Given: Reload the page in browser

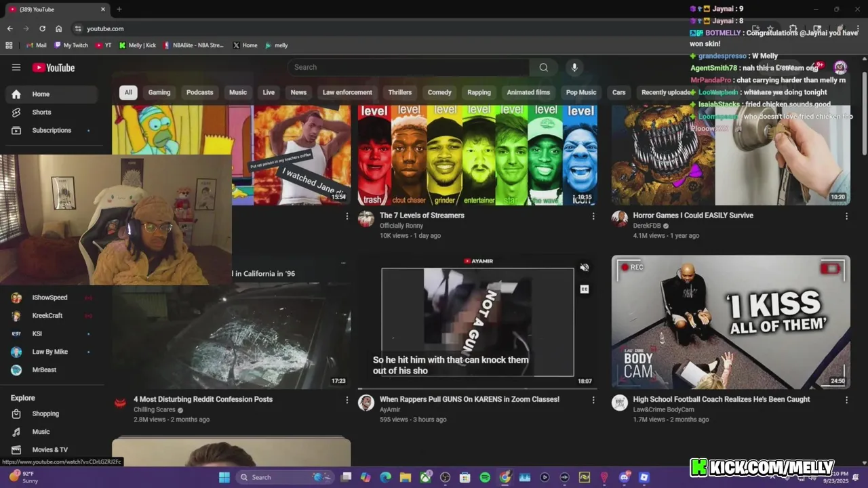Looking at the screenshot, I should tap(42, 28).
